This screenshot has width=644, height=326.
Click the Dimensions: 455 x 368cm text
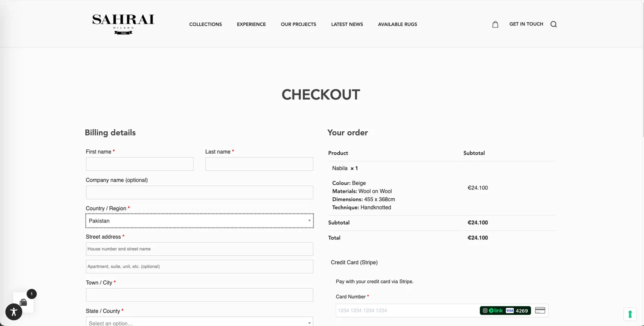pyautogui.click(x=363, y=199)
